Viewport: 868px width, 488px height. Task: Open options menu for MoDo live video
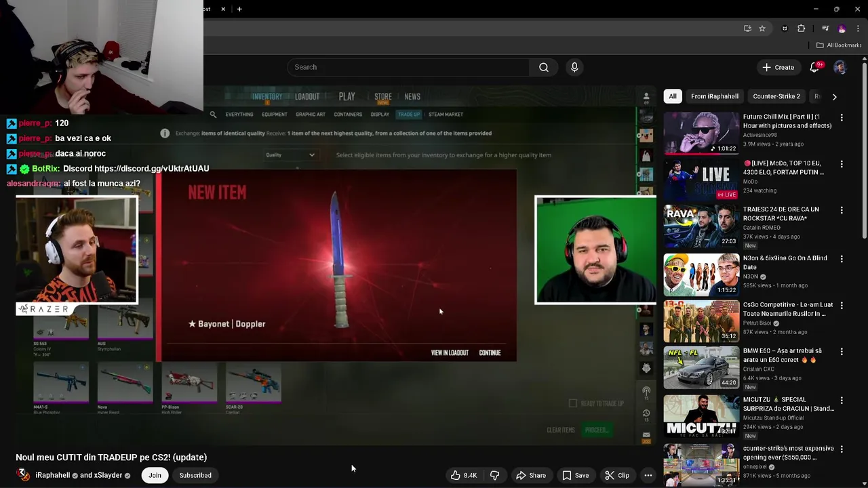842,164
